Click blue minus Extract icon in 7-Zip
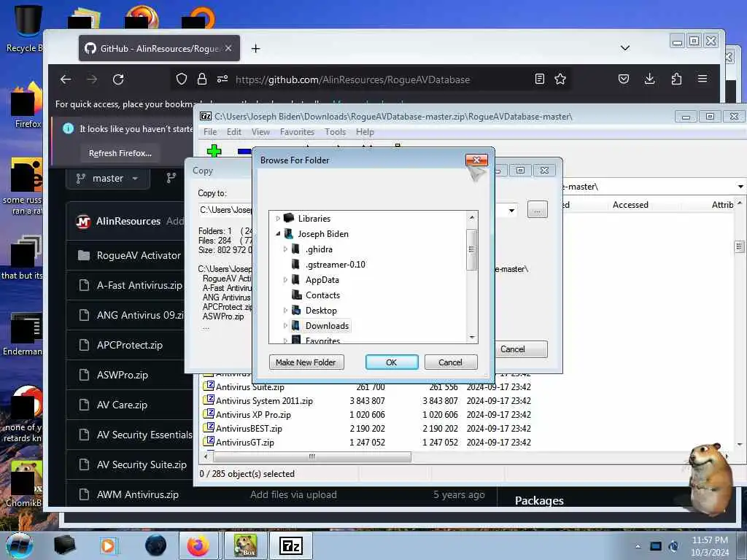This screenshot has height=560, width=747. [244, 151]
